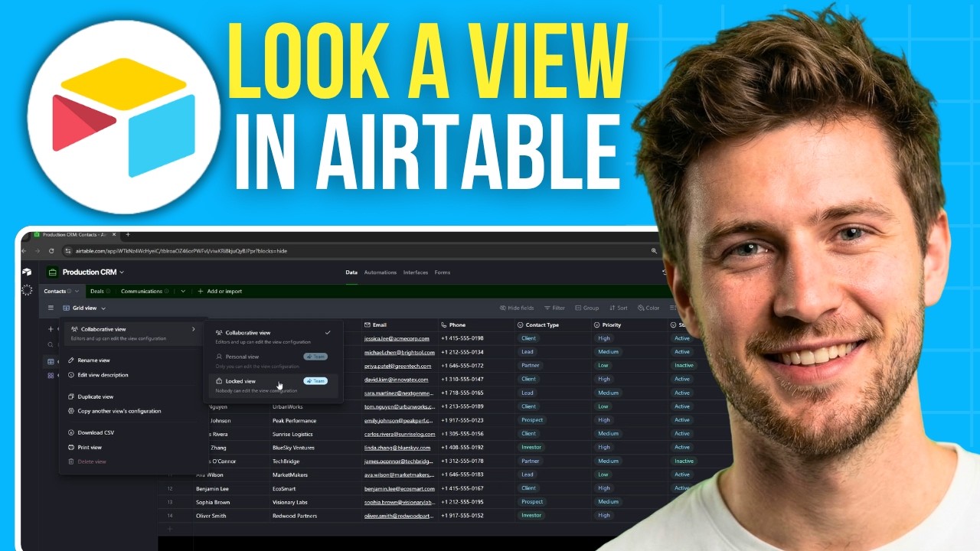Click Duplicate view menu item

pos(95,396)
